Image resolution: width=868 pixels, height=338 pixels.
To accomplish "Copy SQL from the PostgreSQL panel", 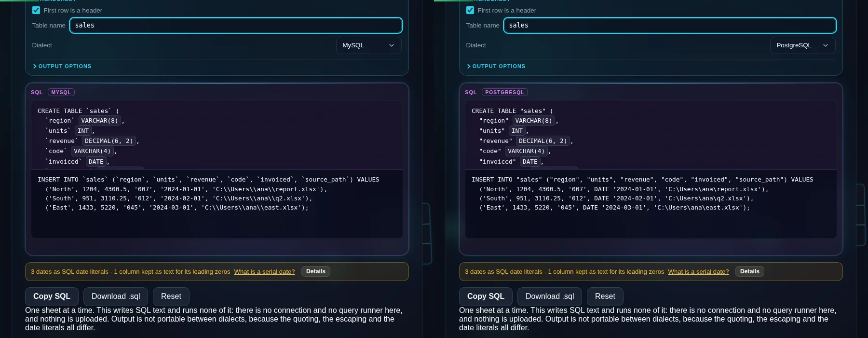I will (x=486, y=296).
